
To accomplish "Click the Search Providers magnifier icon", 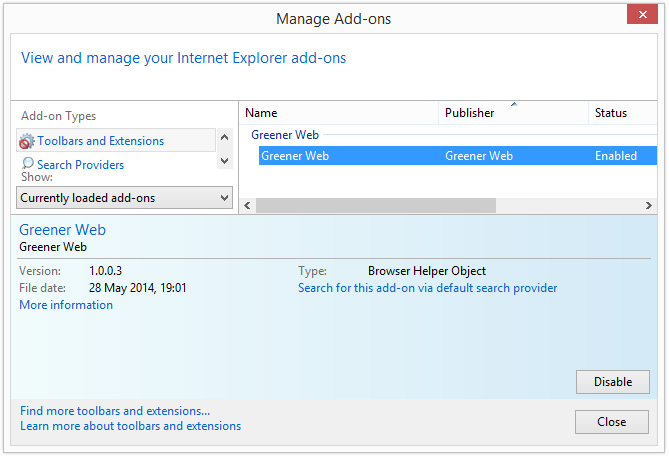I will [x=28, y=163].
